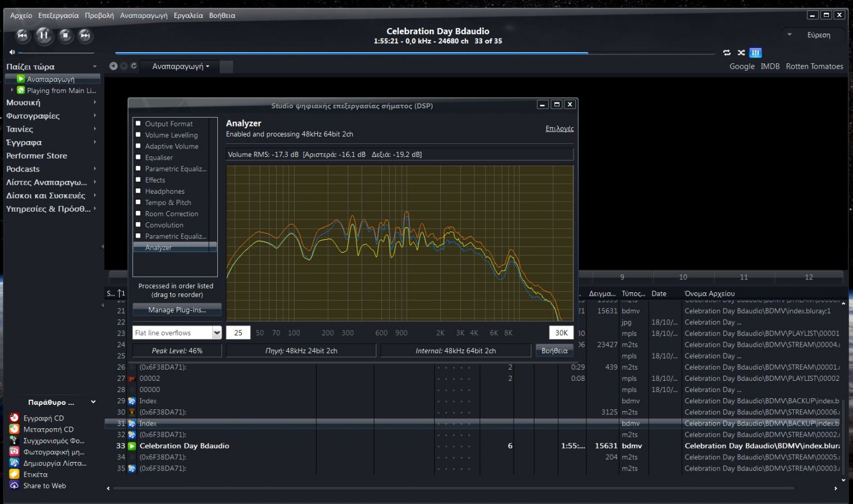Toggle the repeat mode icon
The width and height of the screenshot is (853, 504).
(726, 53)
